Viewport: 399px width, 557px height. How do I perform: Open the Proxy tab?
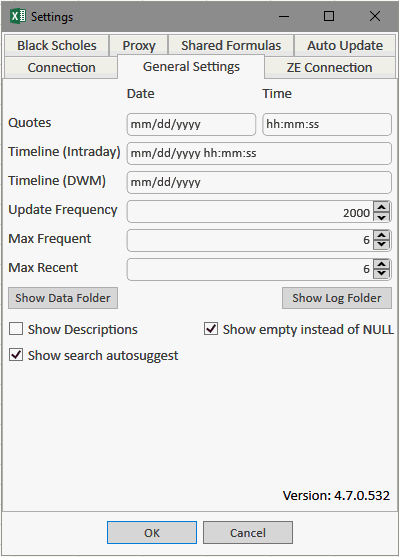tap(139, 45)
